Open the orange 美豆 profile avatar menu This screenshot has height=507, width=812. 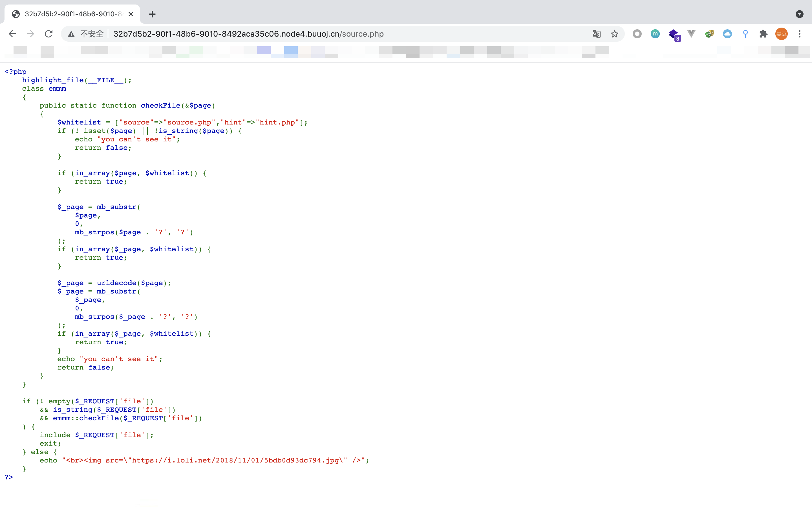tap(782, 34)
